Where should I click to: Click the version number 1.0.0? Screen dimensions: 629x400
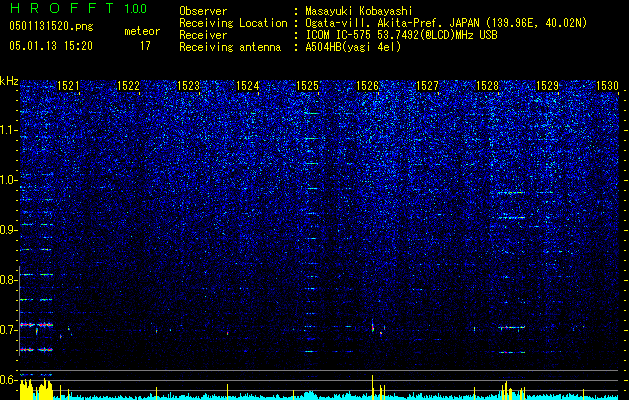[x=135, y=8]
